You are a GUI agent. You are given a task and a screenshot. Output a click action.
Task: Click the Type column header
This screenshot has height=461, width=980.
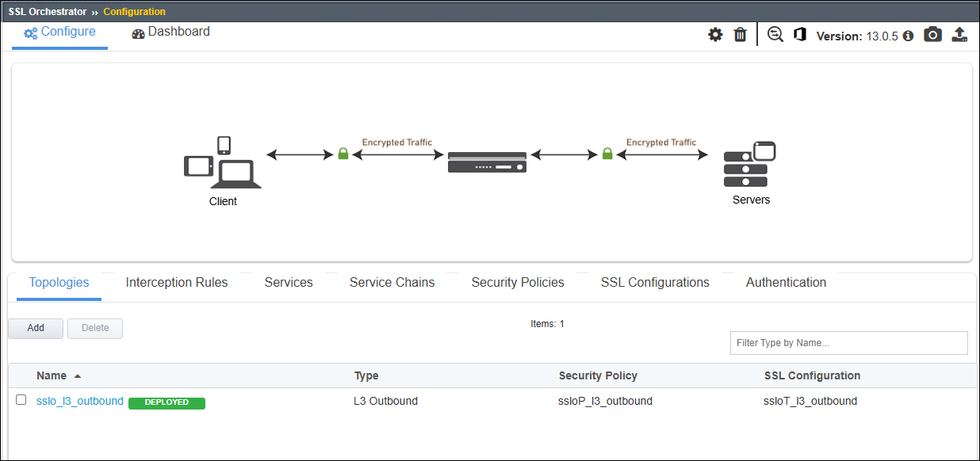[366, 376]
